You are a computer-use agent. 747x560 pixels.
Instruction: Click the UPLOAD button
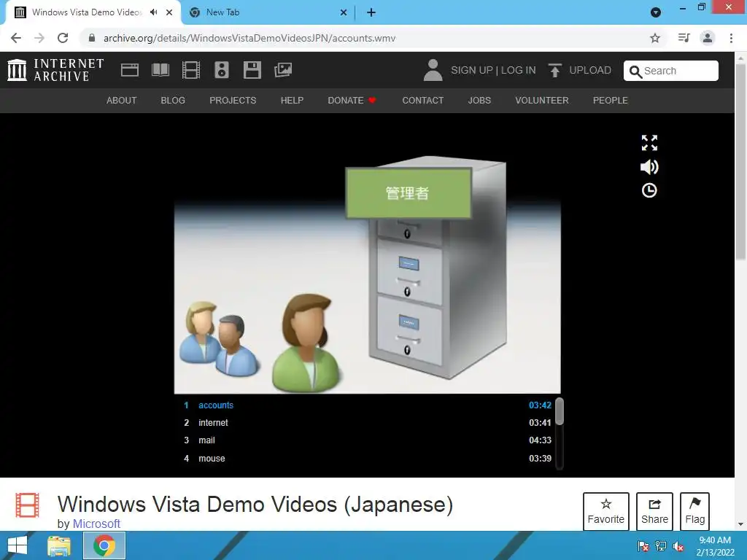tap(580, 71)
